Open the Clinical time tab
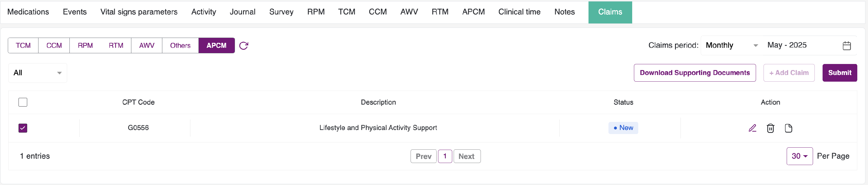868x185 pixels. (x=519, y=12)
